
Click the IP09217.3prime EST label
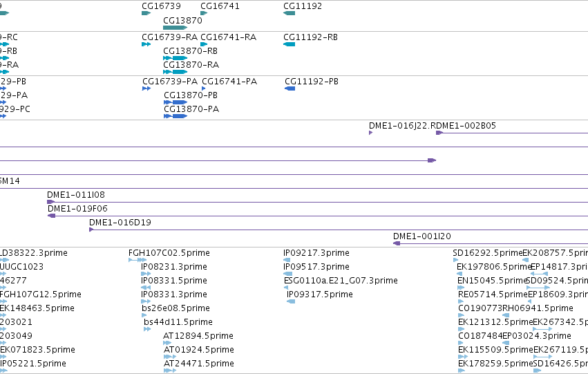pos(316,253)
